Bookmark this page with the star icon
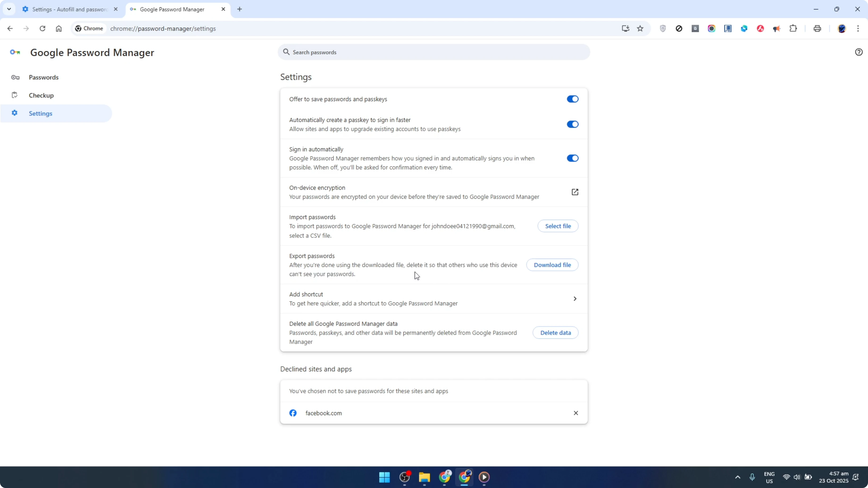 (640, 28)
